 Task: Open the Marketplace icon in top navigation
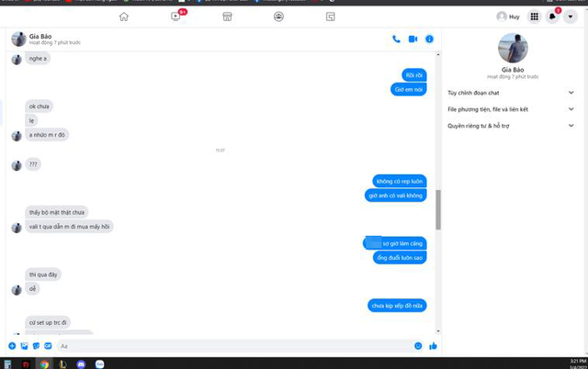(x=227, y=17)
